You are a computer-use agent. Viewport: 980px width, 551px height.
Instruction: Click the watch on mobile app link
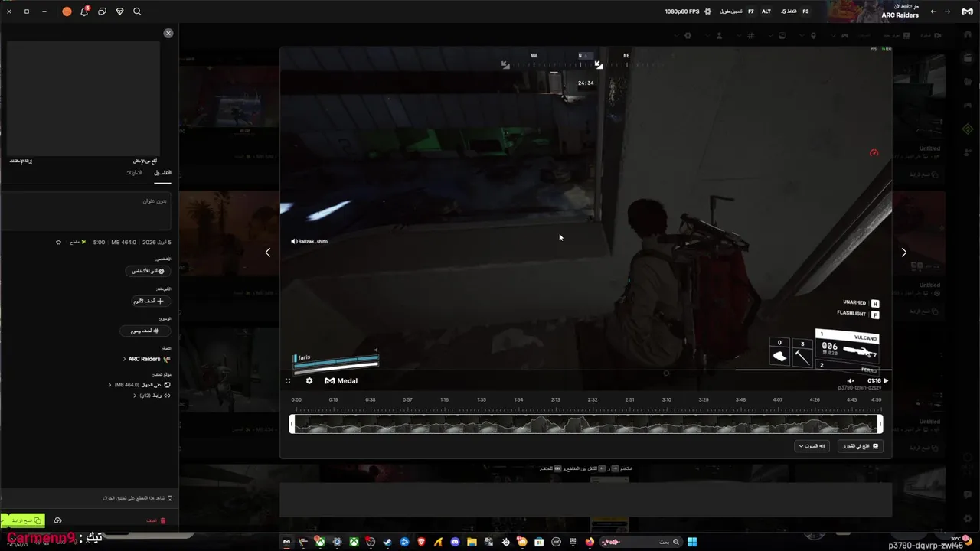(x=138, y=498)
